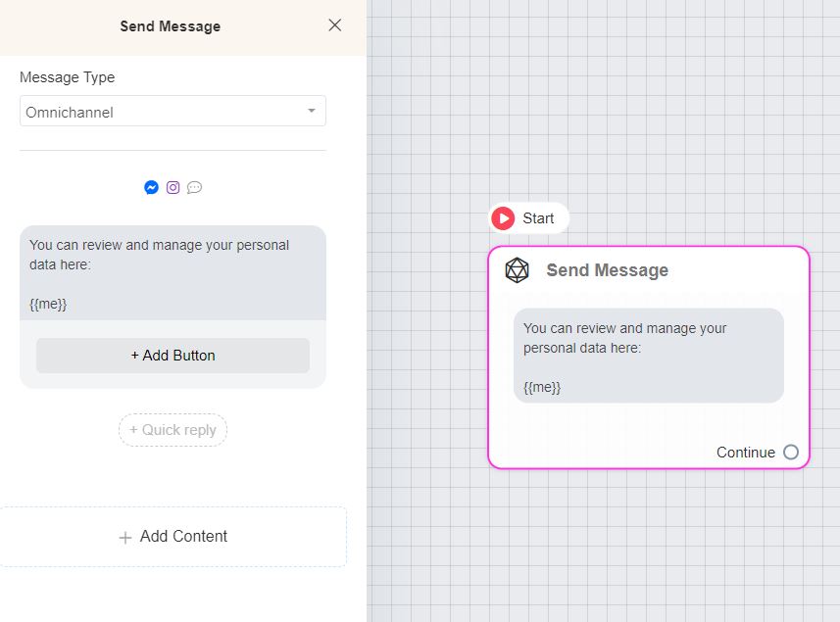Edit the message text in the side panel
This screenshot has width=840, height=622.
pos(159,255)
